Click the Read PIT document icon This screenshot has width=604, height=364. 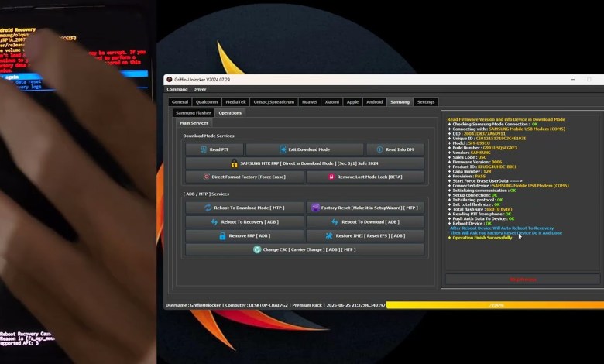[203, 149]
